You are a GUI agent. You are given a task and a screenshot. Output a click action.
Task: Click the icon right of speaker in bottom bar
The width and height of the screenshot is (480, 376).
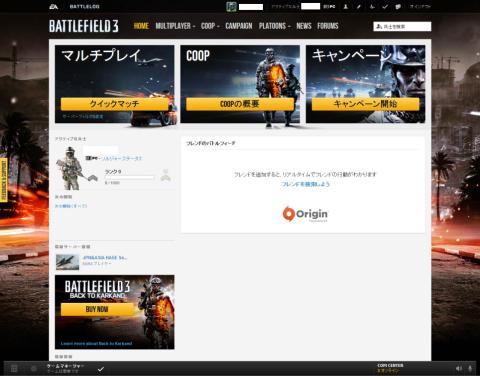tap(470, 368)
